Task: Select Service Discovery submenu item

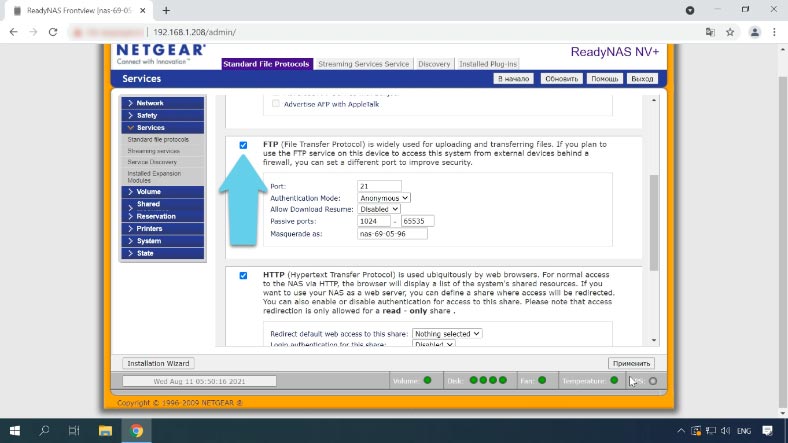Action: pos(152,162)
